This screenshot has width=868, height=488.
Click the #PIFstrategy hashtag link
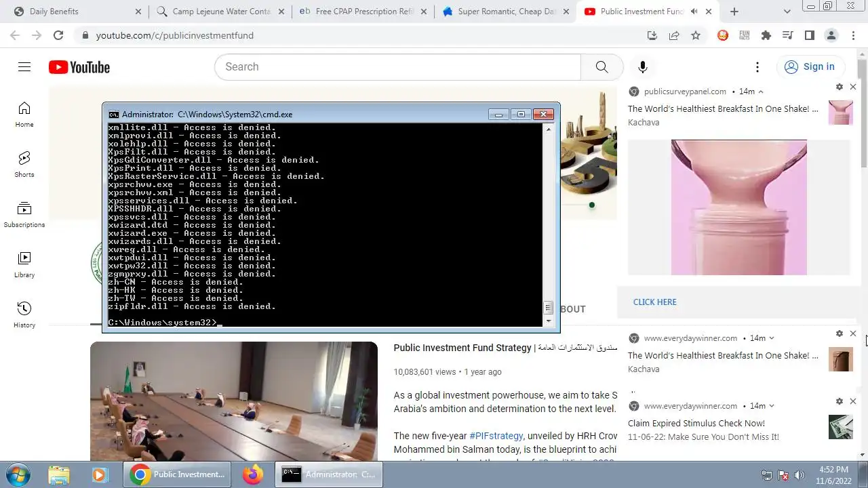[x=496, y=436]
